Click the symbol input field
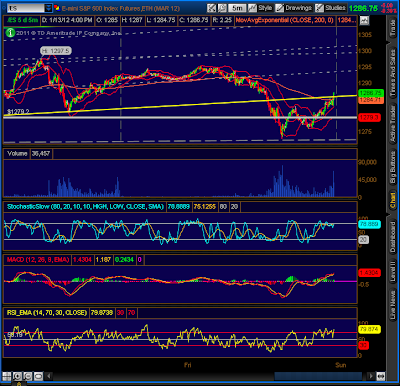400x386 pixels. point(26,8)
